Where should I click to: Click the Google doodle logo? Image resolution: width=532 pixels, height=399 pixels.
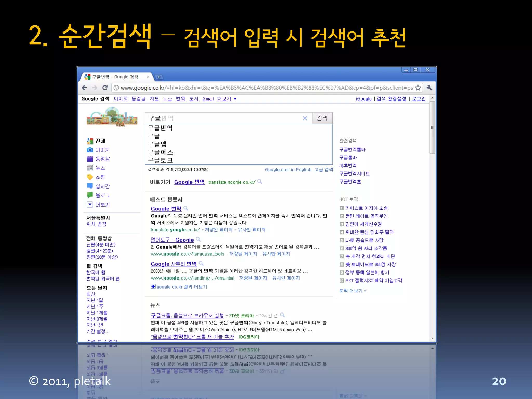click(112, 117)
